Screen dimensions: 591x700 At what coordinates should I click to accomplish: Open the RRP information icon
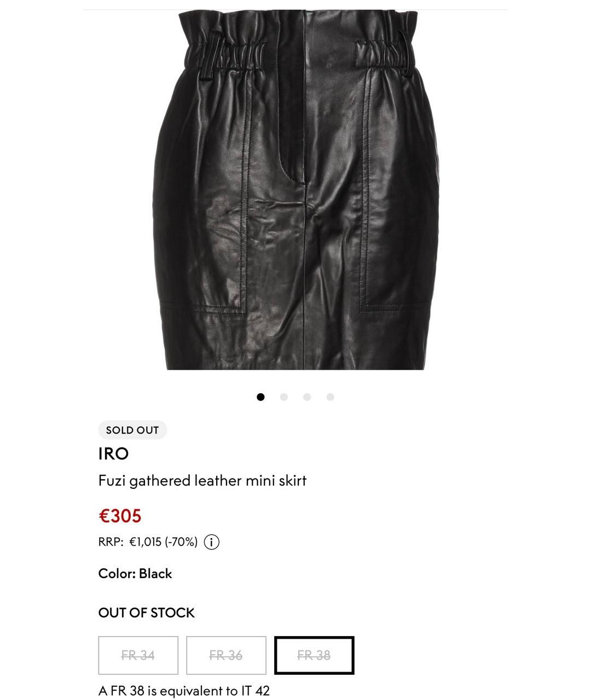click(x=211, y=542)
